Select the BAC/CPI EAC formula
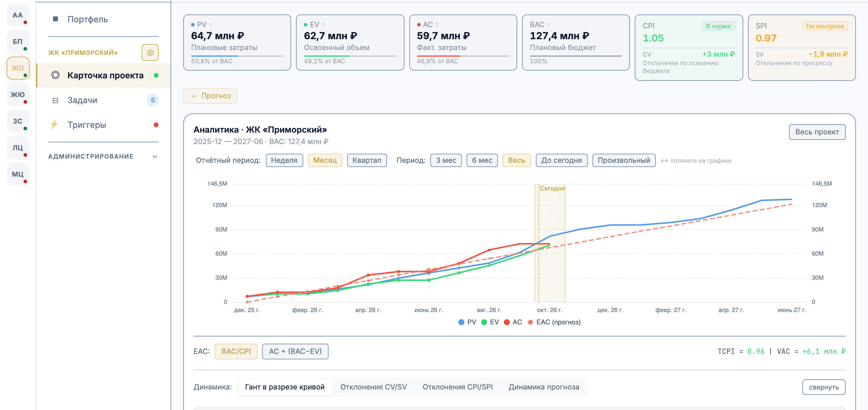Viewport: 868px width, 410px height. click(236, 352)
